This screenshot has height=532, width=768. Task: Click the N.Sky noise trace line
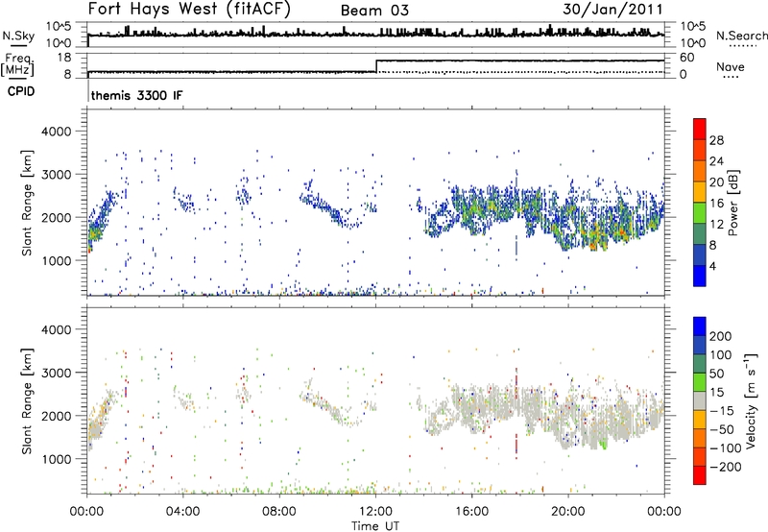pos(376,35)
